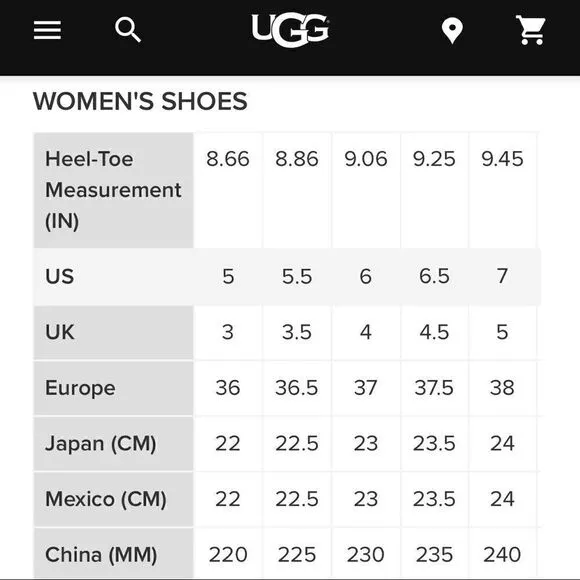
Task: Select the WOMEN'S SHOES heading
Action: (x=140, y=101)
